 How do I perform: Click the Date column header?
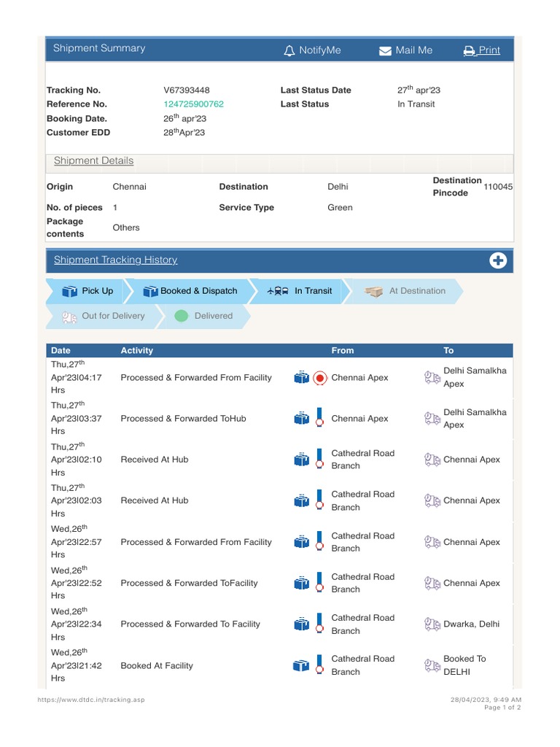[x=61, y=350]
